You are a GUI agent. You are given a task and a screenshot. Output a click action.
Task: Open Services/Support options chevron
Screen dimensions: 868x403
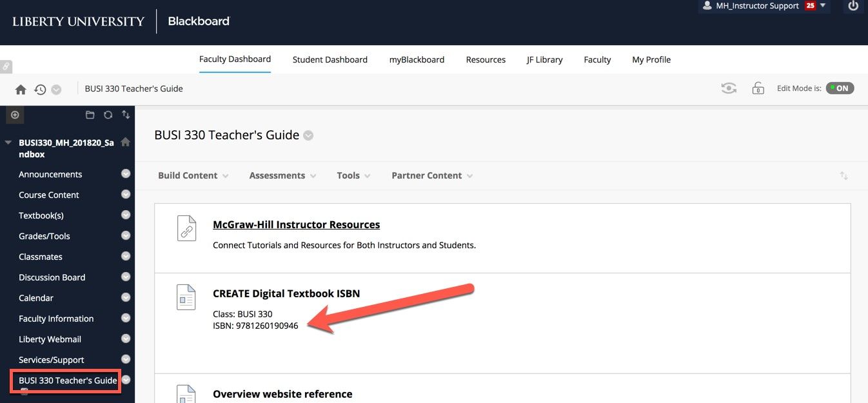(126, 359)
